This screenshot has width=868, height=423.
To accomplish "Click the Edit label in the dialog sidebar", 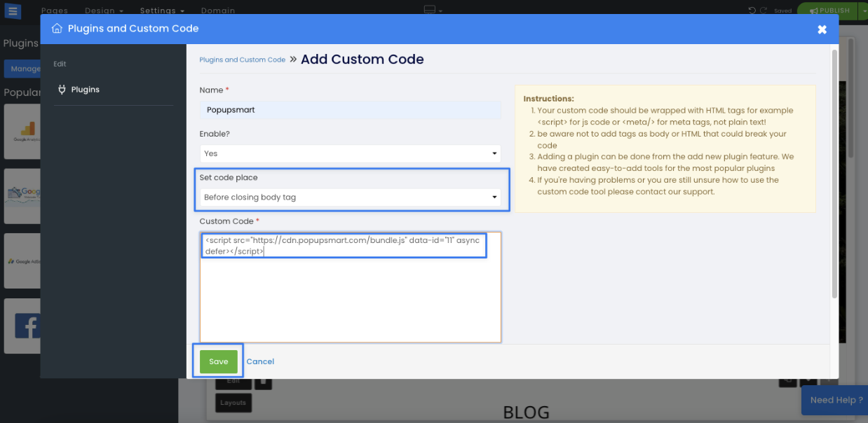I will pyautogui.click(x=60, y=64).
